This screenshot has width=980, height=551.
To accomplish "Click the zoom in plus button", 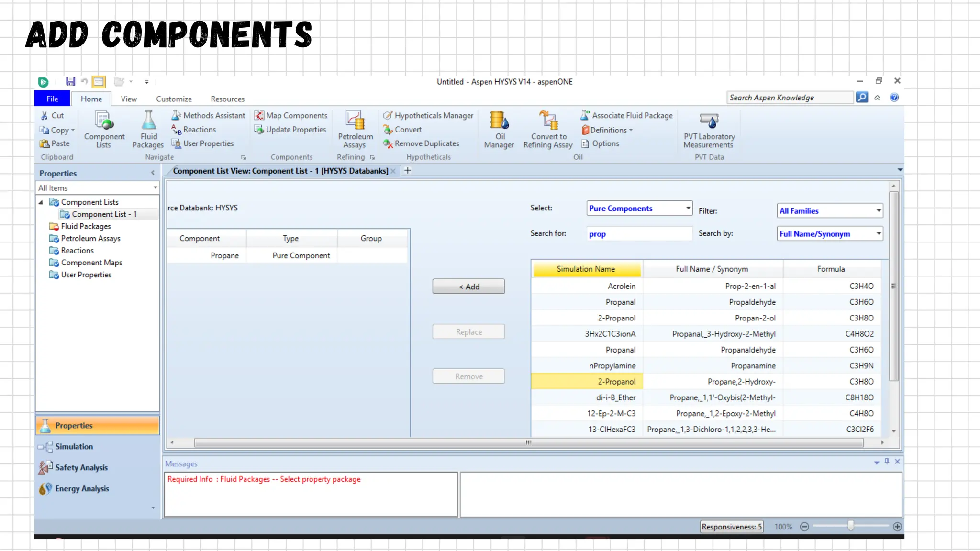I will coord(897,527).
